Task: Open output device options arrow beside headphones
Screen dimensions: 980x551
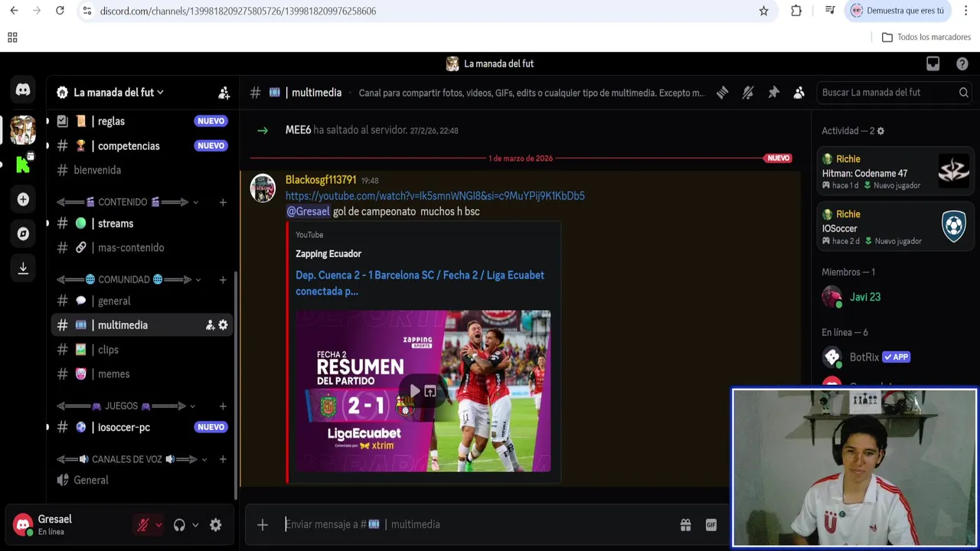Action: tap(195, 525)
